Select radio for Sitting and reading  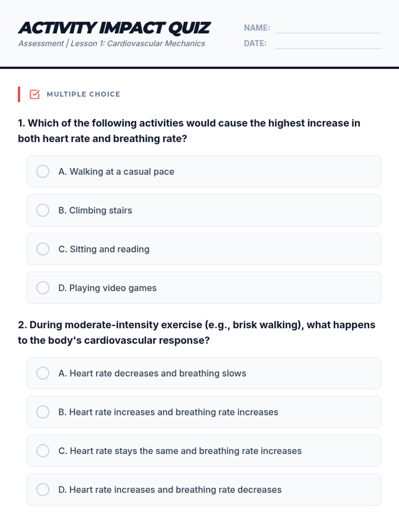43,249
